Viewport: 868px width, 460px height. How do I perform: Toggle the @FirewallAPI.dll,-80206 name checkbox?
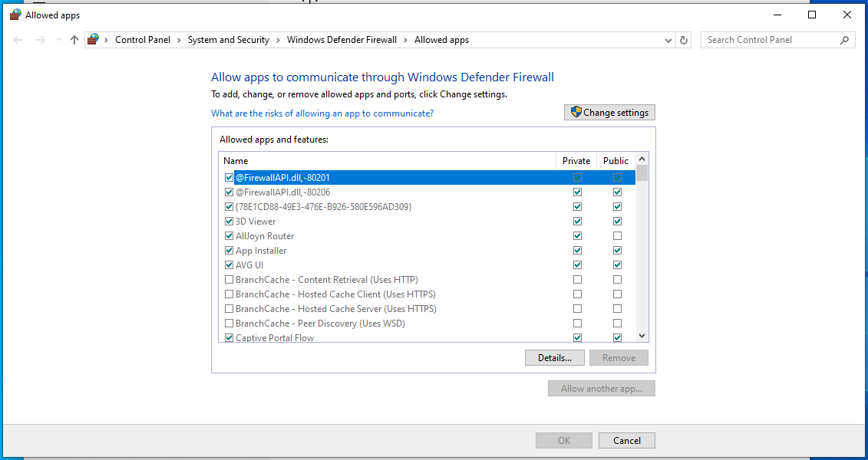pyautogui.click(x=229, y=192)
